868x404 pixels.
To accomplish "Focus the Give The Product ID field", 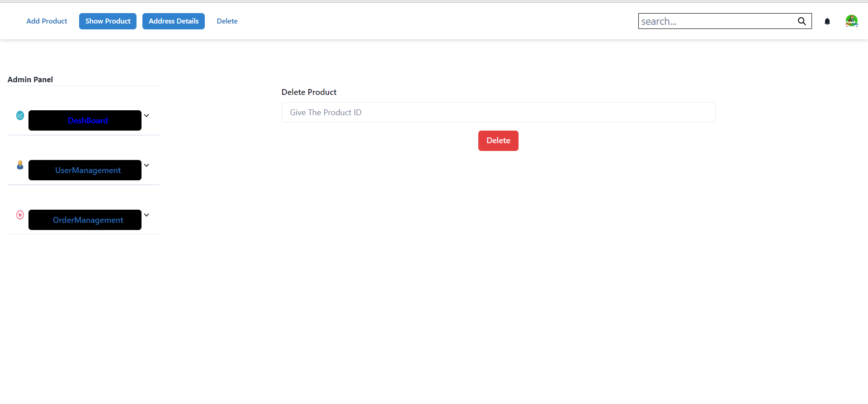I will point(498,113).
